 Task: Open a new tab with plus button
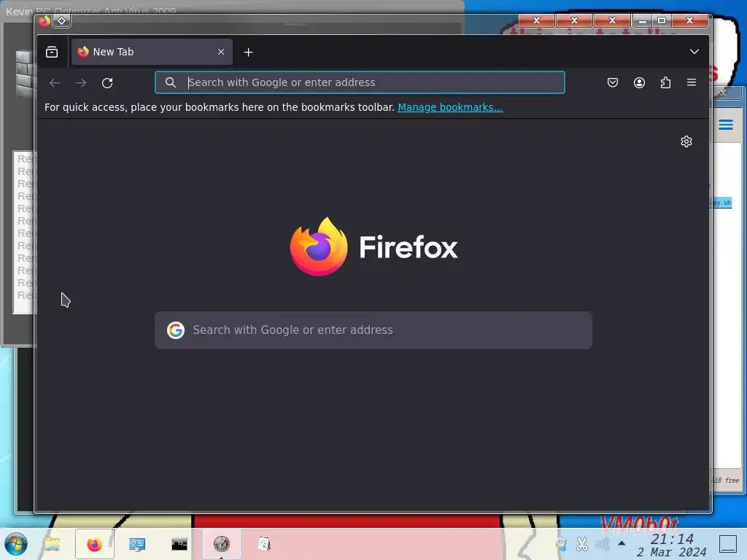click(248, 52)
